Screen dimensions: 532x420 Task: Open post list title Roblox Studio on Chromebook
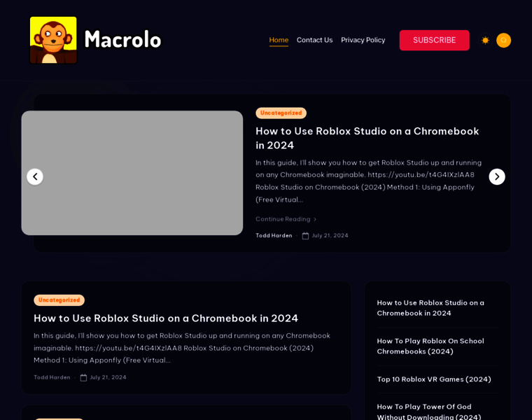click(x=166, y=318)
